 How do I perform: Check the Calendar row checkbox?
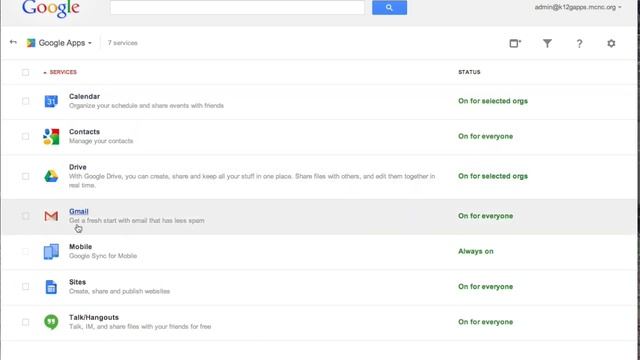coord(25,101)
